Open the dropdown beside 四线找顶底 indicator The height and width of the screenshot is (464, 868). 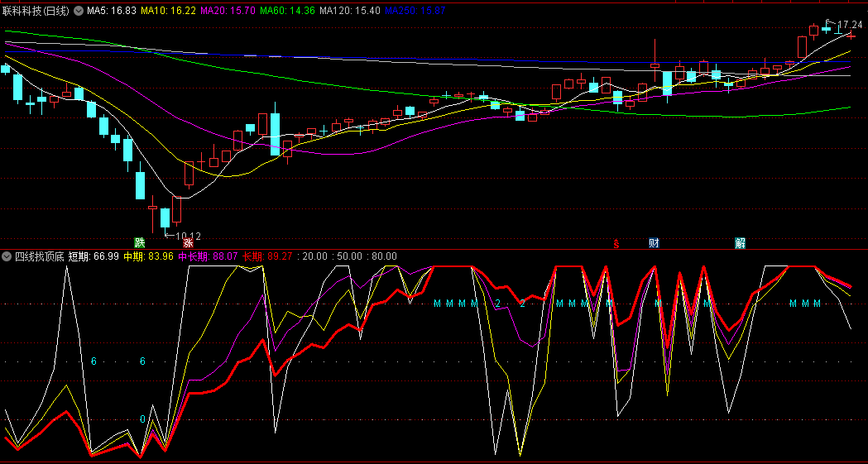[x=7, y=256]
